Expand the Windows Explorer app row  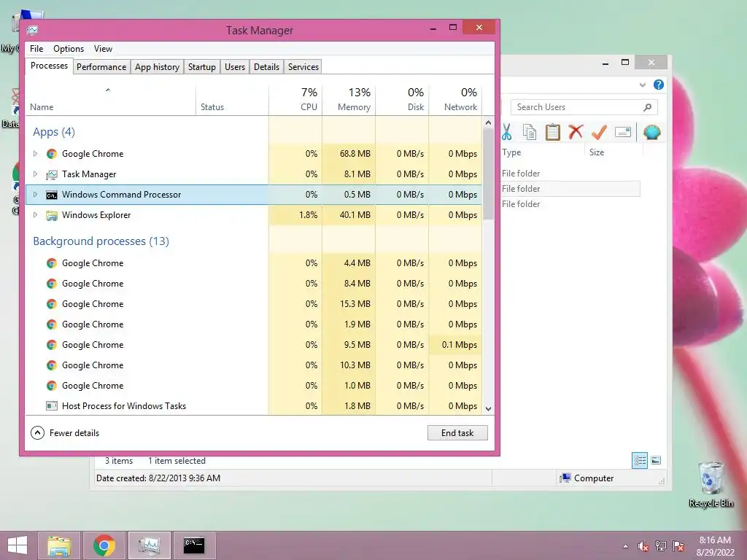[35, 215]
